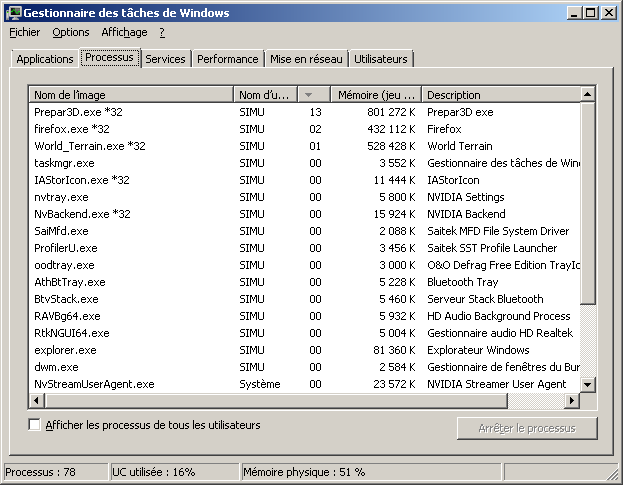Screen dimensions: 623x485
Task: Click the 81 360 K memory value
Action: (x=394, y=350)
